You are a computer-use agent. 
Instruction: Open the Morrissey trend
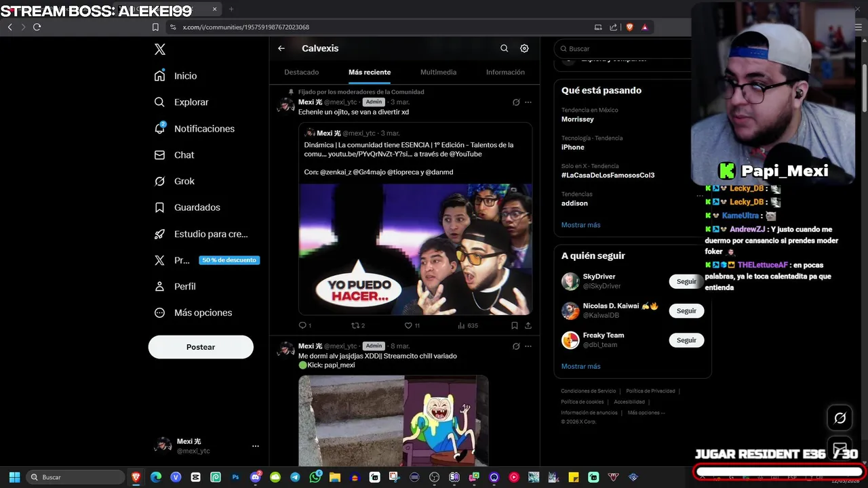pyautogui.click(x=577, y=119)
